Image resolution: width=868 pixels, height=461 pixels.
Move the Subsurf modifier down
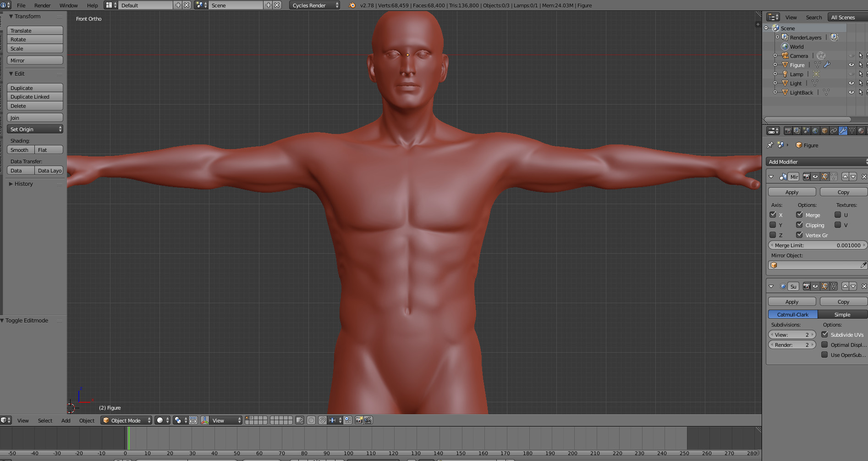853,286
